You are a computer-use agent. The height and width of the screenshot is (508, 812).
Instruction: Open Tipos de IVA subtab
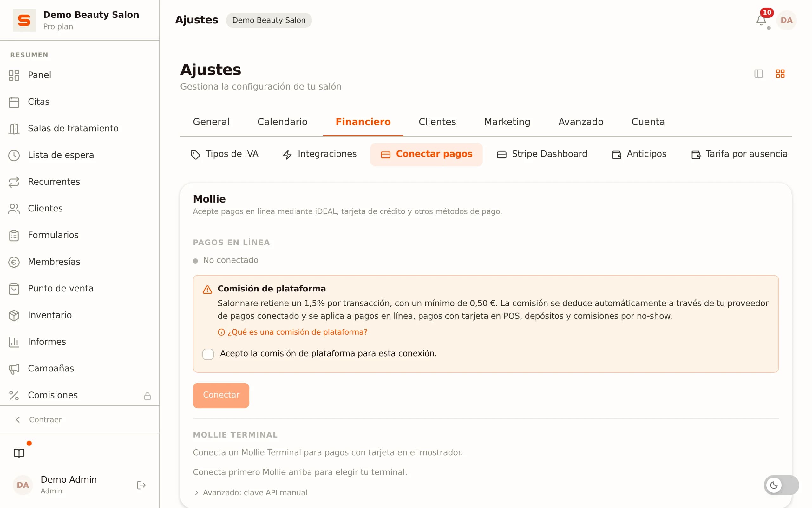click(224, 154)
